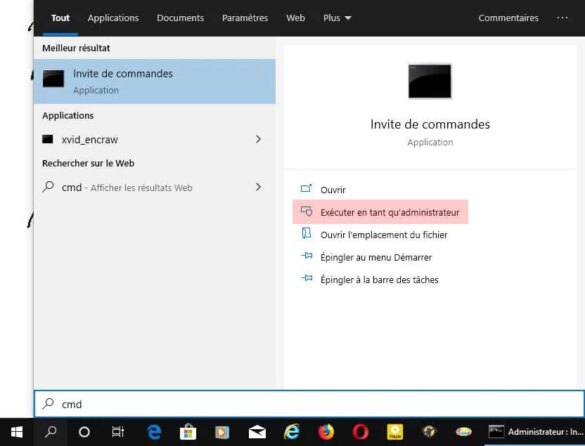Click the cmd search input field
This screenshot has height=446, width=585.
tap(309, 404)
